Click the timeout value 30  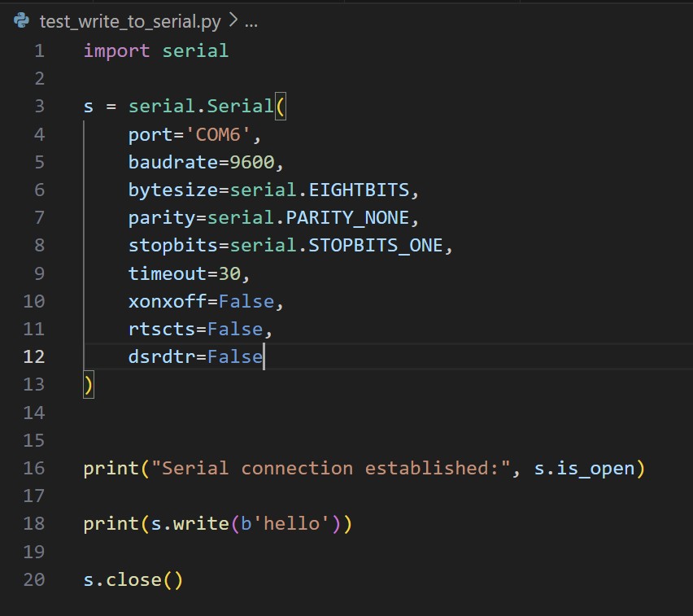pyautogui.click(x=229, y=273)
